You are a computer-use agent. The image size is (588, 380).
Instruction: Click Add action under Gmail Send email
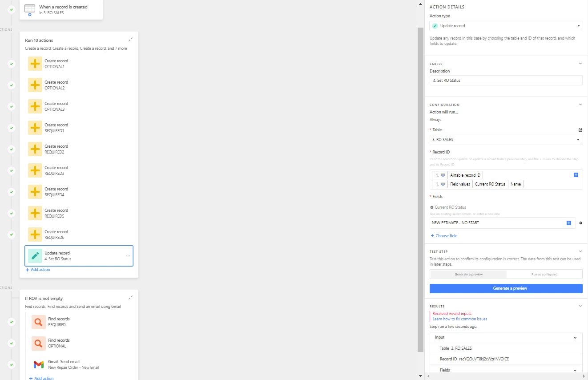(x=41, y=378)
